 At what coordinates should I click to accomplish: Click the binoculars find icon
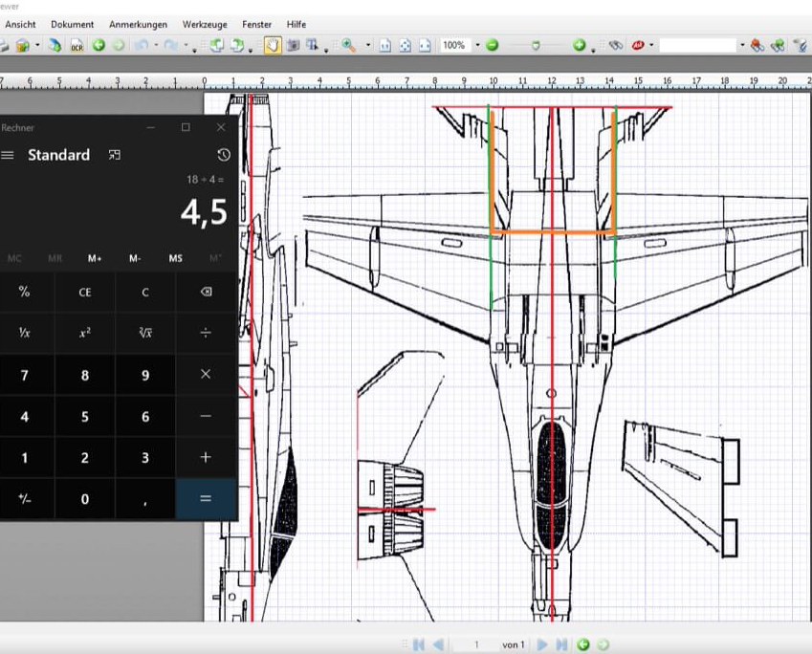617,45
